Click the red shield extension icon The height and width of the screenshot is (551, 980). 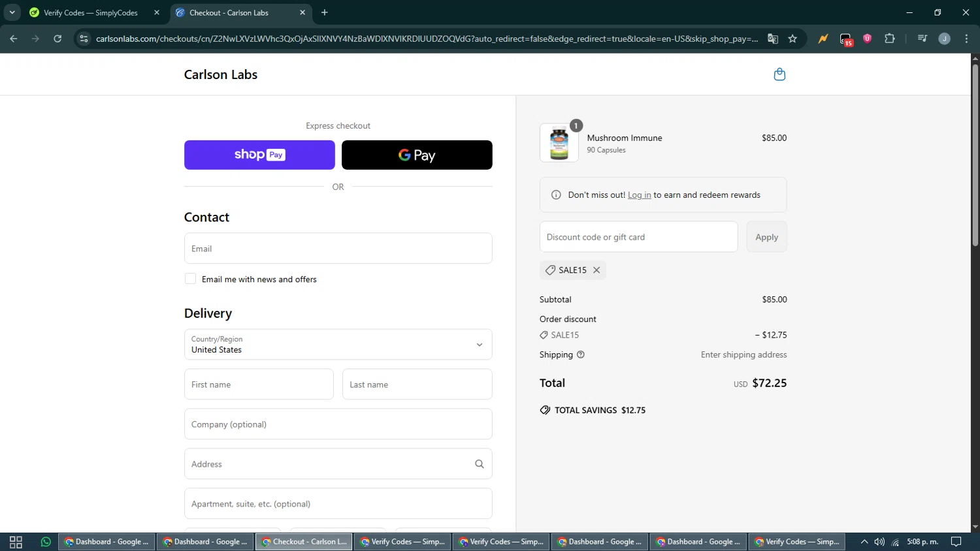(867, 39)
